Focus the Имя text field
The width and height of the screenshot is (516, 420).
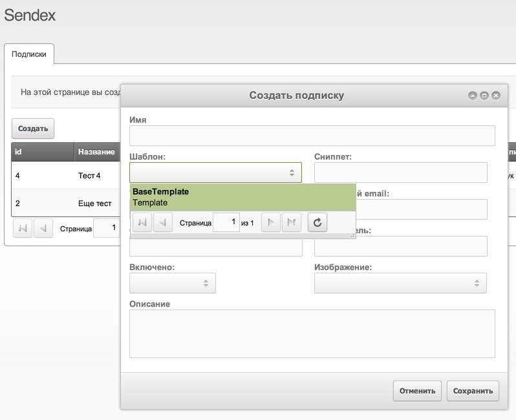(312, 136)
